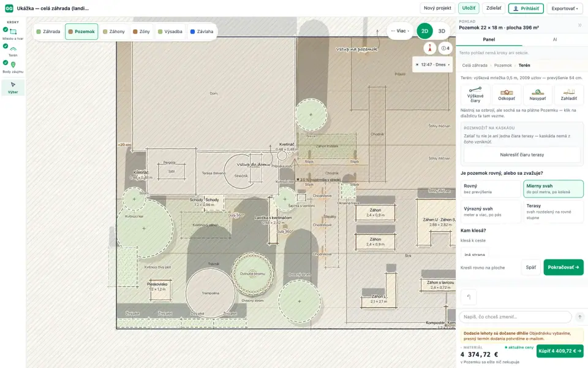Go to the Body záujmu step

click(x=13, y=67)
